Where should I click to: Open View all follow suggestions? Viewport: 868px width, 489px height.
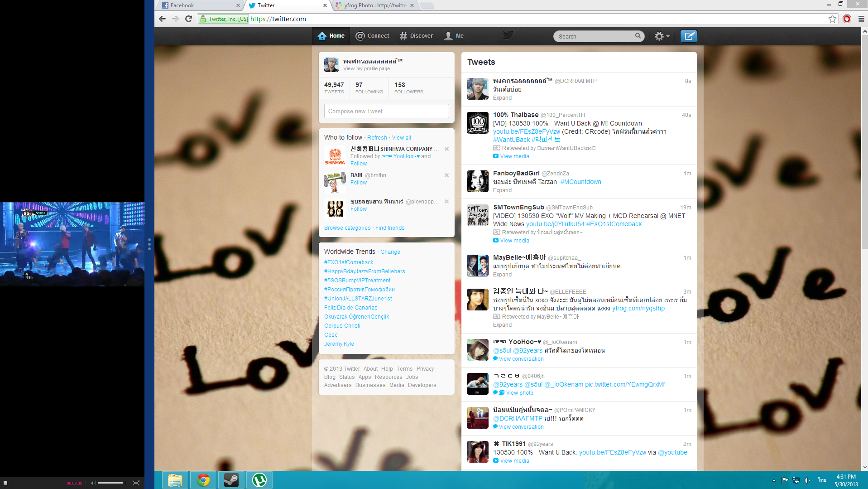[x=402, y=138]
